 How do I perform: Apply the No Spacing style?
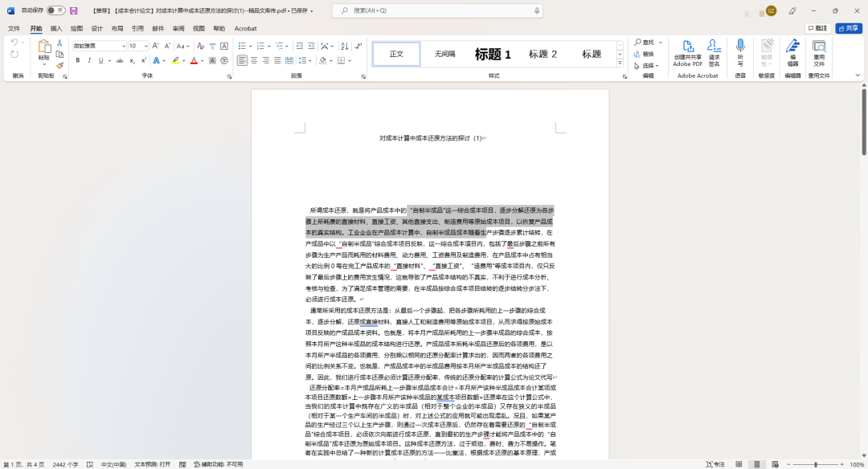(x=444, y=54)
